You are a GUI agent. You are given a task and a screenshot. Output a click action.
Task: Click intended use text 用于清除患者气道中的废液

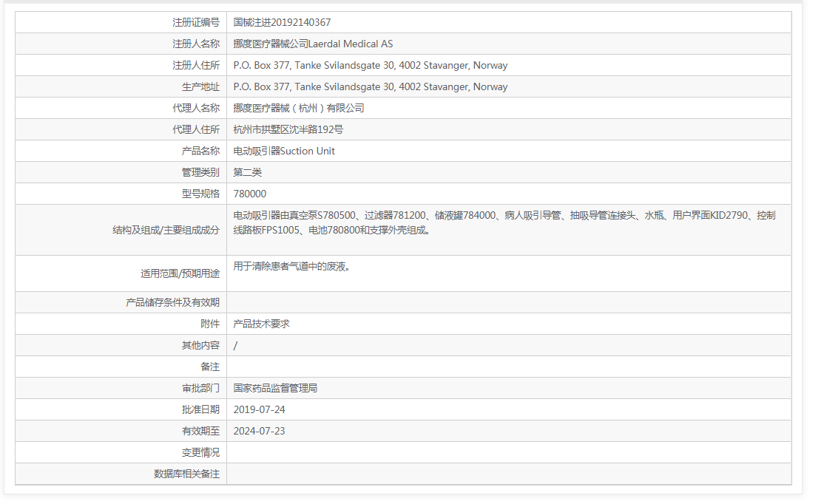point(291,266)
